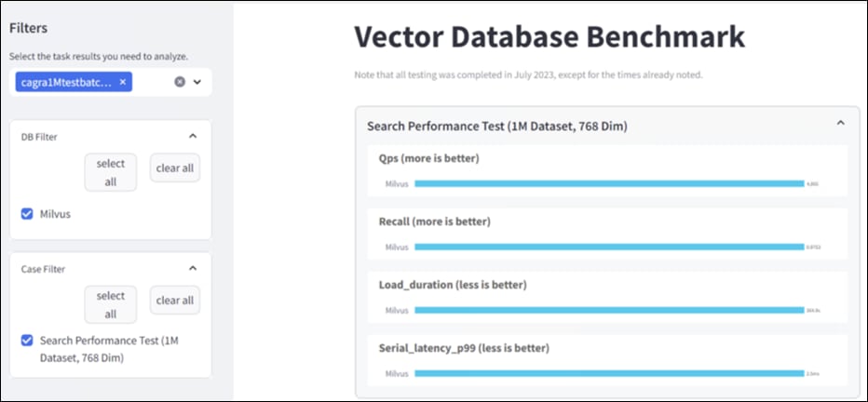
Task: Remove the cagra1Mtestbatc tag with its ×
Action: (x=122, y=82)
